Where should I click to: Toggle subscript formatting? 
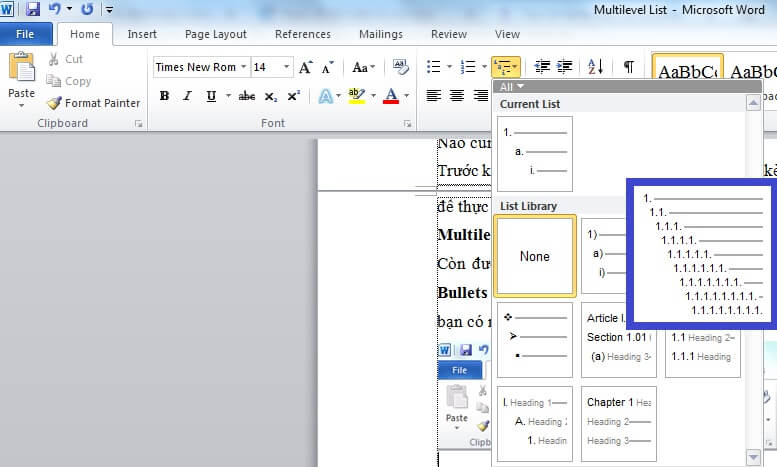[270, 96]
